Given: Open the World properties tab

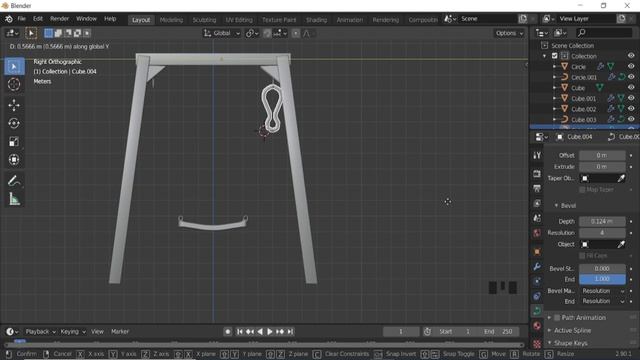Looking at the screenshot, I should coord(537,233).
